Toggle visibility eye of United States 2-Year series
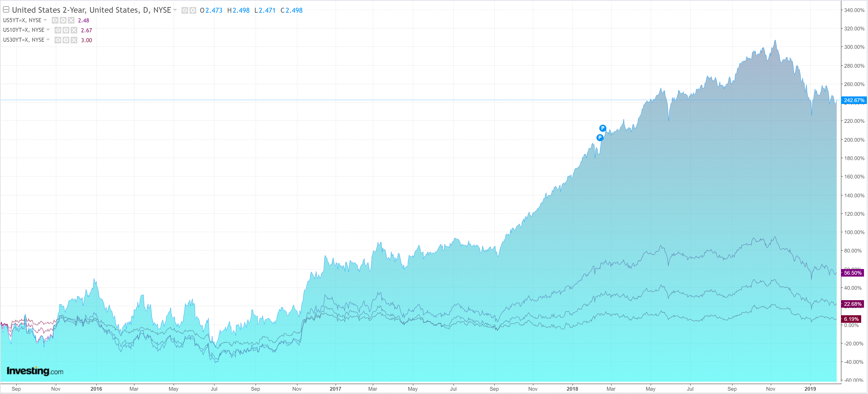 click(x=185, y=10)
